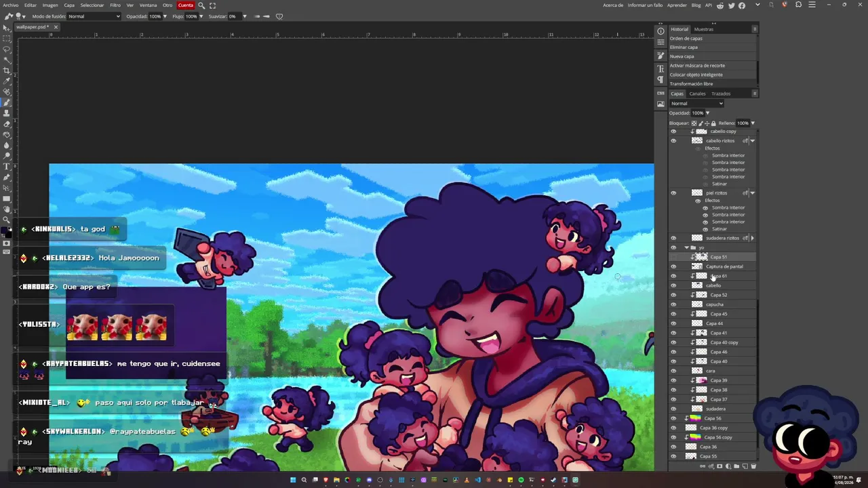
Task: Expand effects of sudadera rizitos layer
Action: (752, 238)
